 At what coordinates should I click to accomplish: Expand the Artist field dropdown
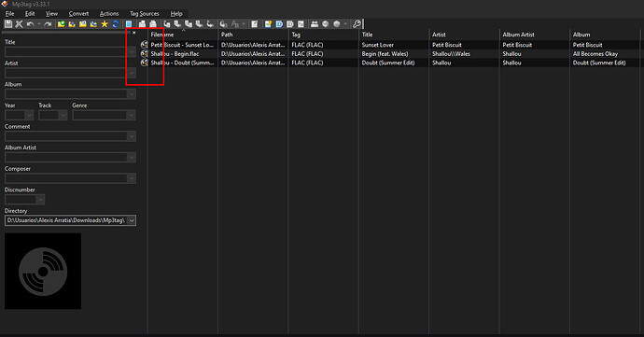[132, 73]
